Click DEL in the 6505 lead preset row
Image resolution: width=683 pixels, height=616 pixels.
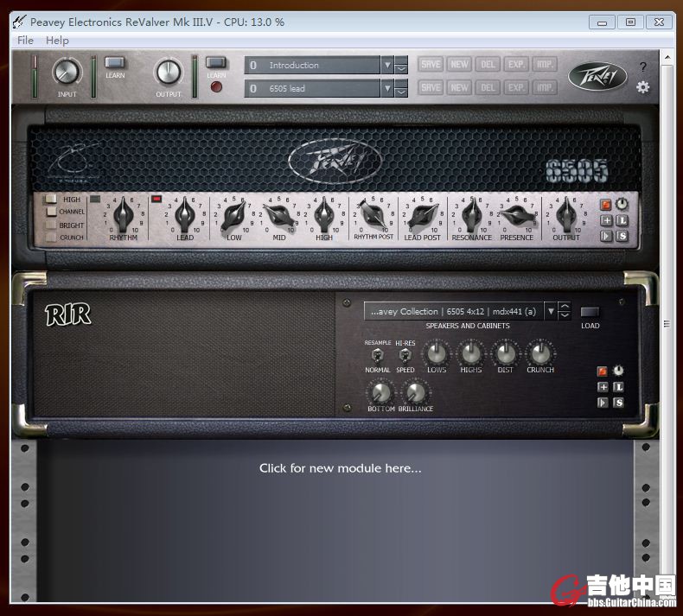click(x=488, y=87)
